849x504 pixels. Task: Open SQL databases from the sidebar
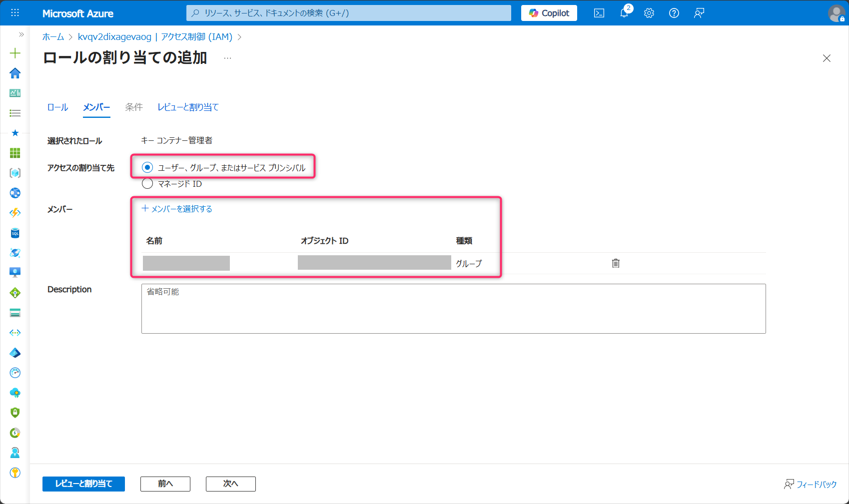(15, 233)
